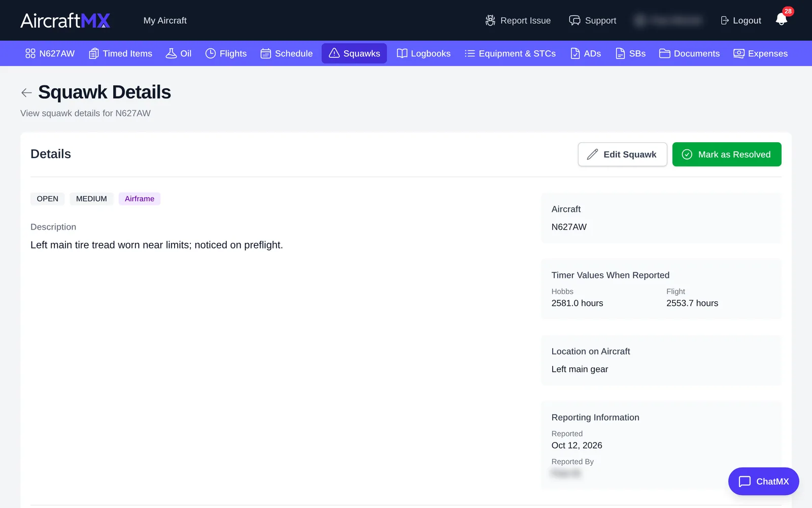Click the Oil flask icon
Screen dimensions: 812x508
click(x=172, y=53)
